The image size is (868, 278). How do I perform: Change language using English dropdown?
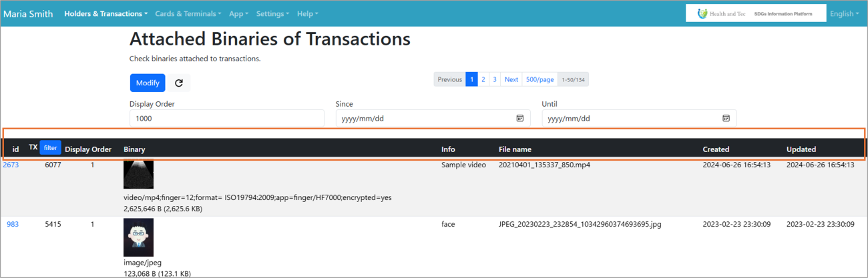pyautogui.click(x=844, y=13)
